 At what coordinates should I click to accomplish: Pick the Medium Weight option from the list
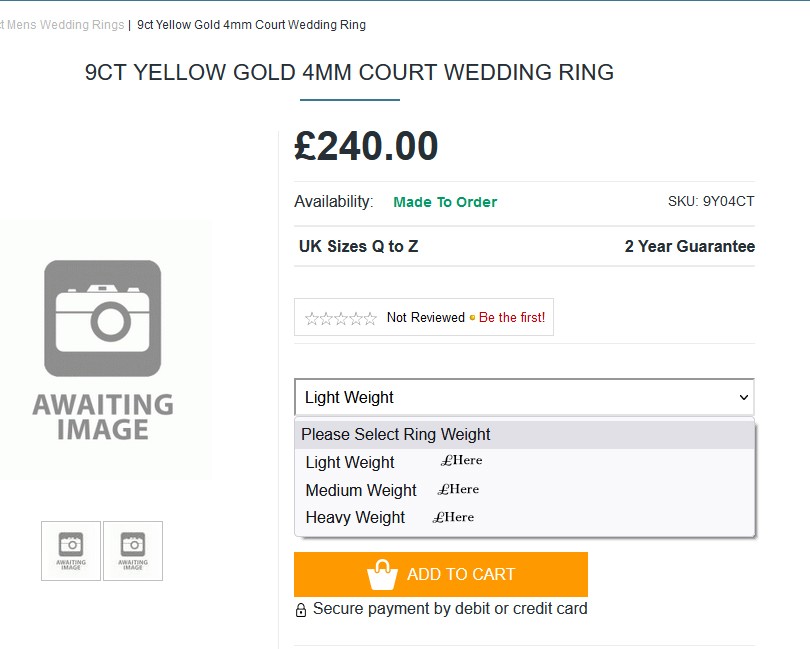(x=361, y=490)
